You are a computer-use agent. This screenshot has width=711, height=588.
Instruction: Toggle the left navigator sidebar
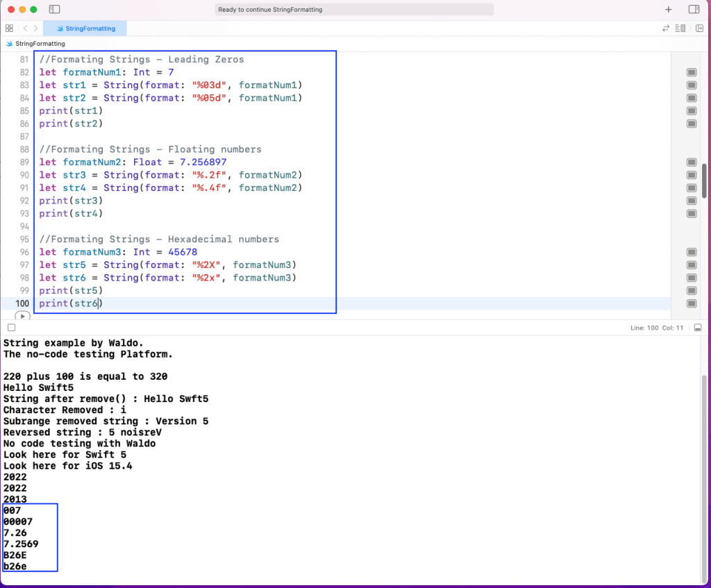pyautogui.click(x=55, y=10)
